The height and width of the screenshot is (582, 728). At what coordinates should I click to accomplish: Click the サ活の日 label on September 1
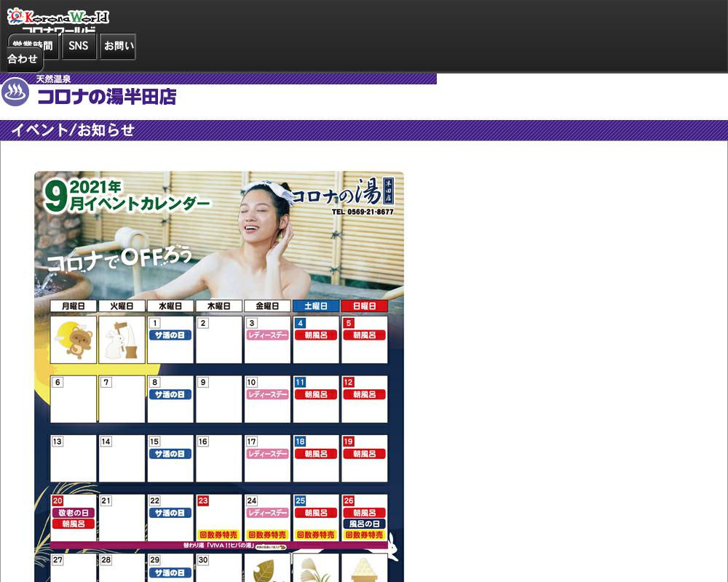pyautogui.click(x=170, y=335)
